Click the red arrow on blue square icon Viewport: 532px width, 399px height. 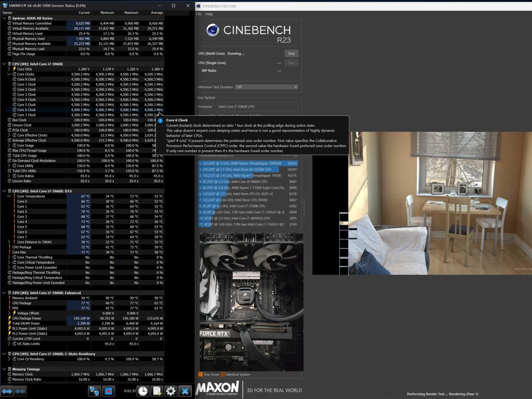click(x=108, y=391)
